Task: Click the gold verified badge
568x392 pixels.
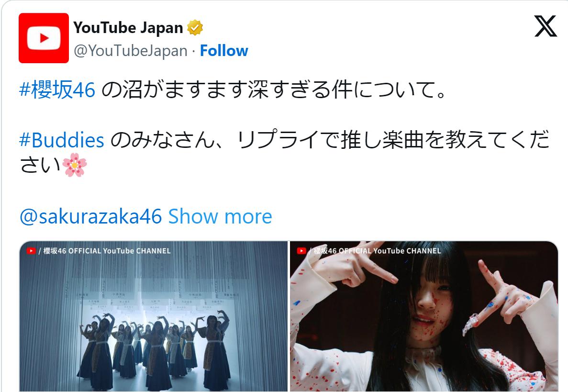Action: pos(195,28)
